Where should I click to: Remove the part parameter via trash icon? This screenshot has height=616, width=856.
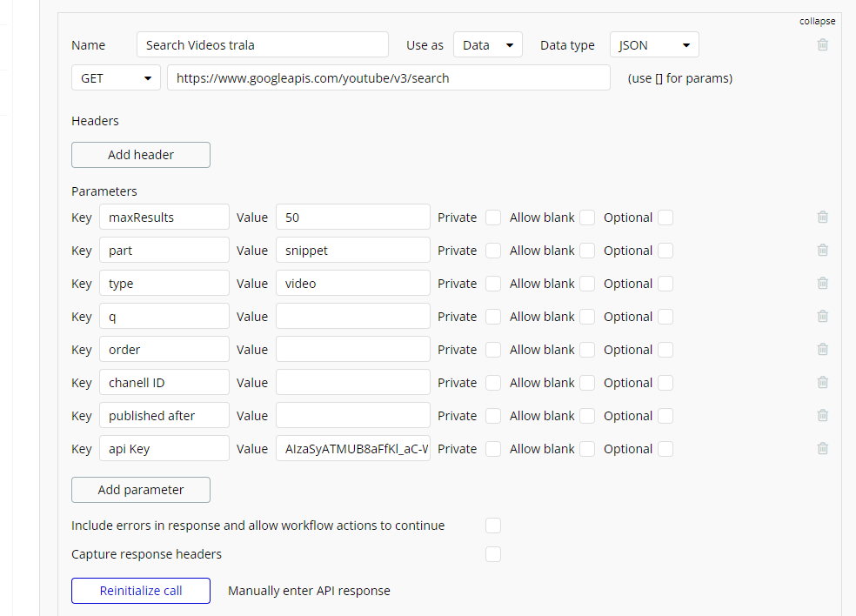(822, 251)
